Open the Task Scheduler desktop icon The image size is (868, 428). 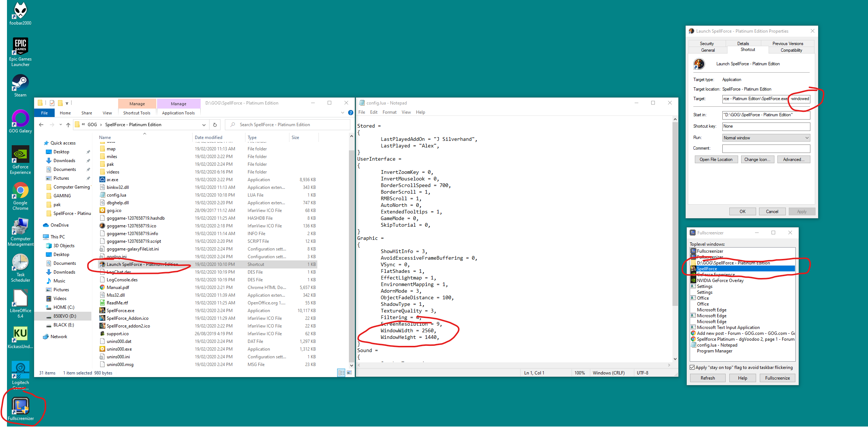pyautogui.click(x=20, y=268)
